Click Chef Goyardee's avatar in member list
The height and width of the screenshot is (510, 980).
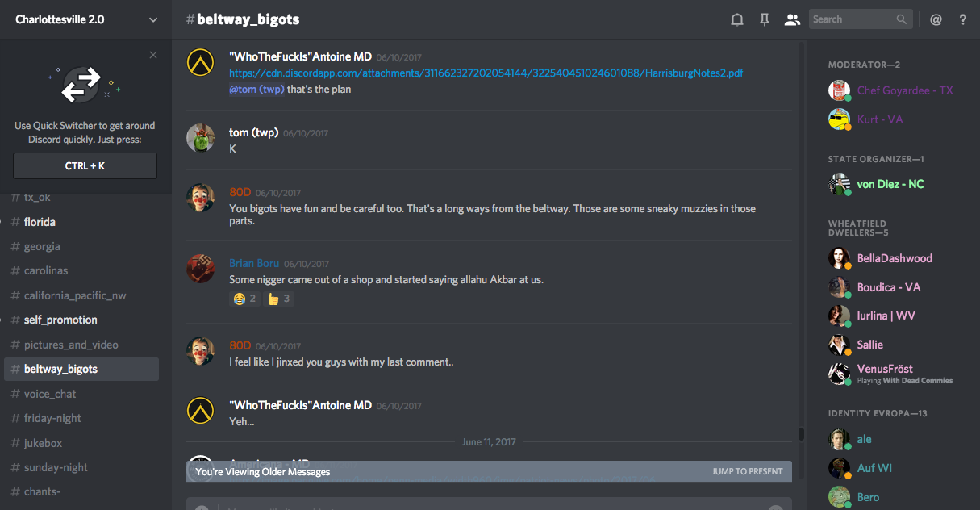840,90
